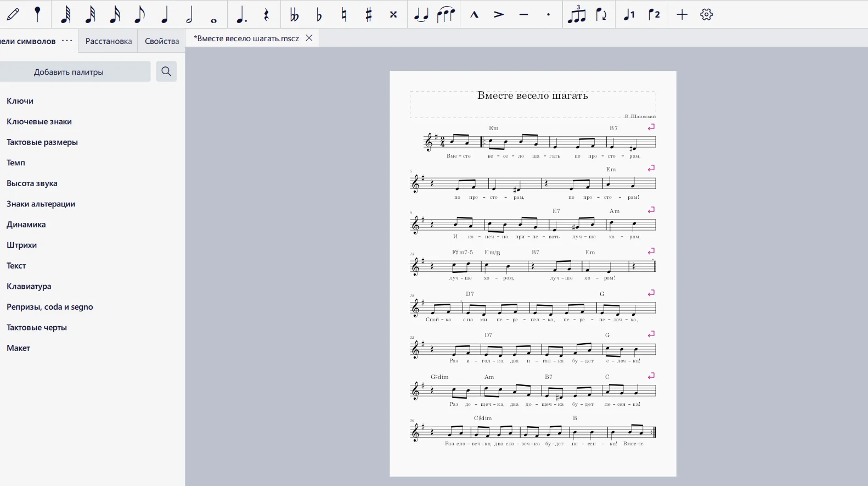Image resolution: width=868 pixels, height=486 pixels.
Task: Apply the sharp accidental
Action: 369,14
